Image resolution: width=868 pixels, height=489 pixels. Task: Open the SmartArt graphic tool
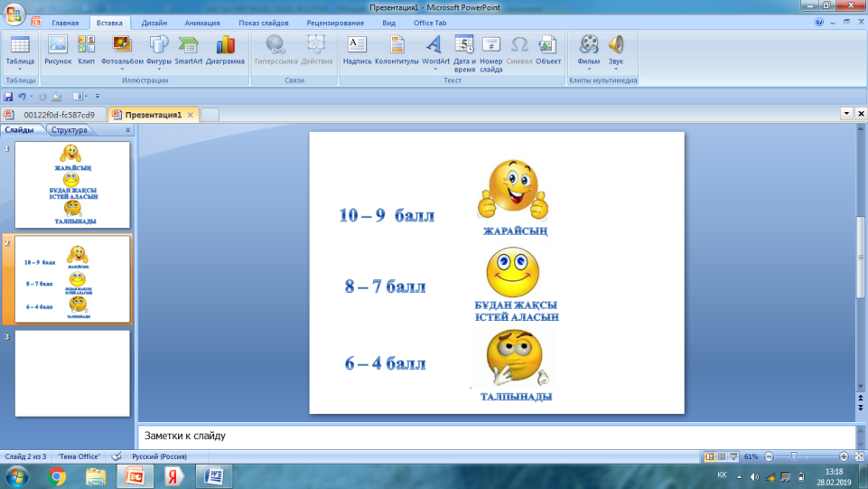point(189,49)
